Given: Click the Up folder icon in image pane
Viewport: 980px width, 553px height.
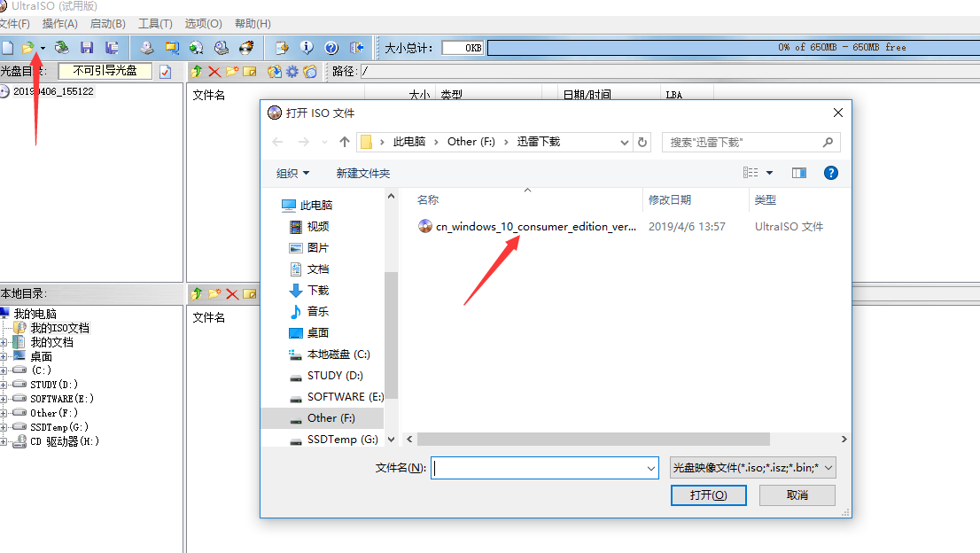Looking at the screenshot, I should point(196,72).
